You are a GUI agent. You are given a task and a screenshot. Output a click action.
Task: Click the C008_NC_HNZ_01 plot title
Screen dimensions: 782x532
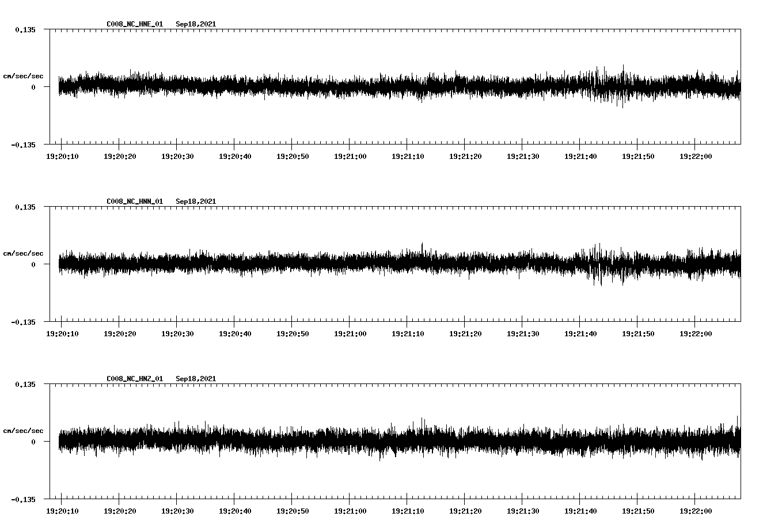(135, 379)
